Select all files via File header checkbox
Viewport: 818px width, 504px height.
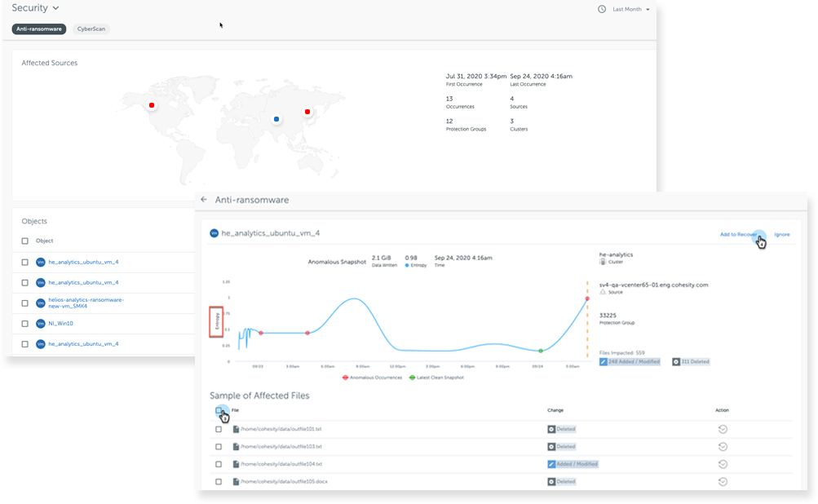pyautogui.click(x=219, y=410)
